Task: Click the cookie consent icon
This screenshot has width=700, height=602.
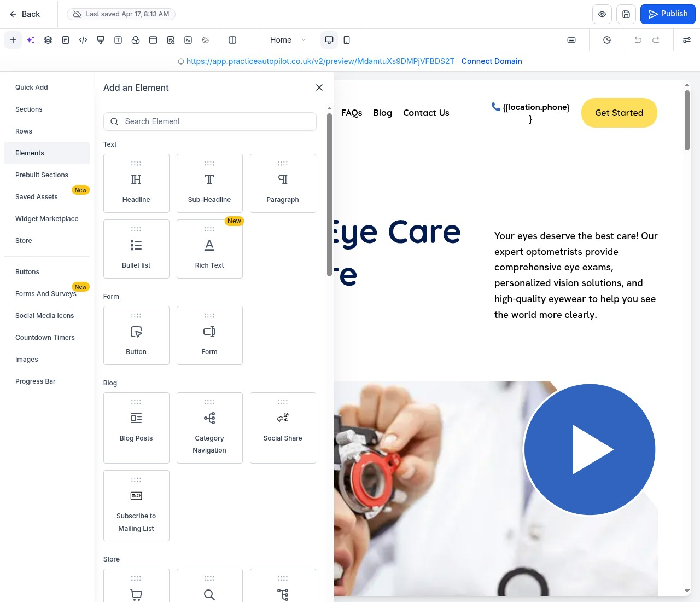Action: [206, 40]
